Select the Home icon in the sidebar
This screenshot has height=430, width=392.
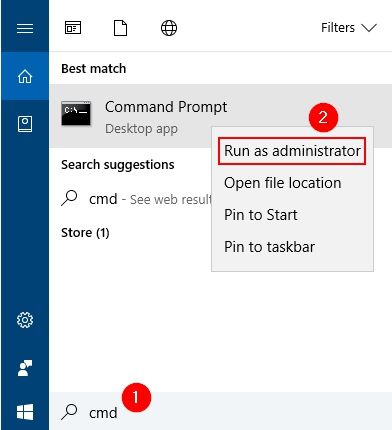(x=25, y=76)
